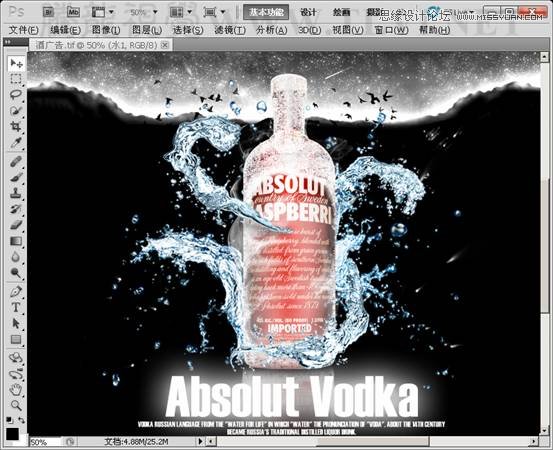Open the background color swatch

coord(23,439)
